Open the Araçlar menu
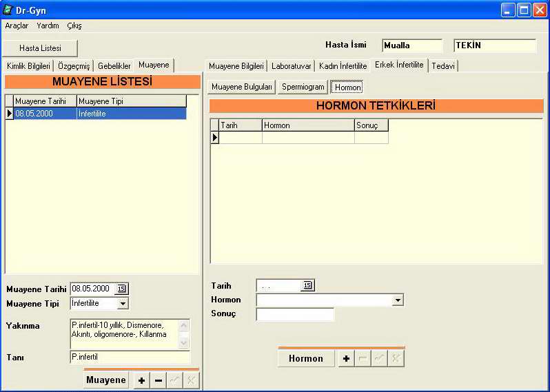 coord(17,25)
